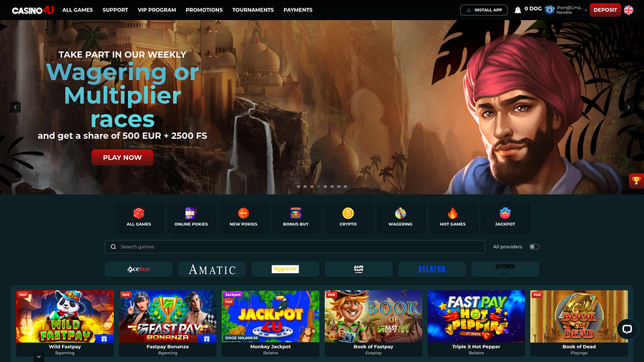
Task: Click the Fastpay Bonanza title text
Action: 167,346
